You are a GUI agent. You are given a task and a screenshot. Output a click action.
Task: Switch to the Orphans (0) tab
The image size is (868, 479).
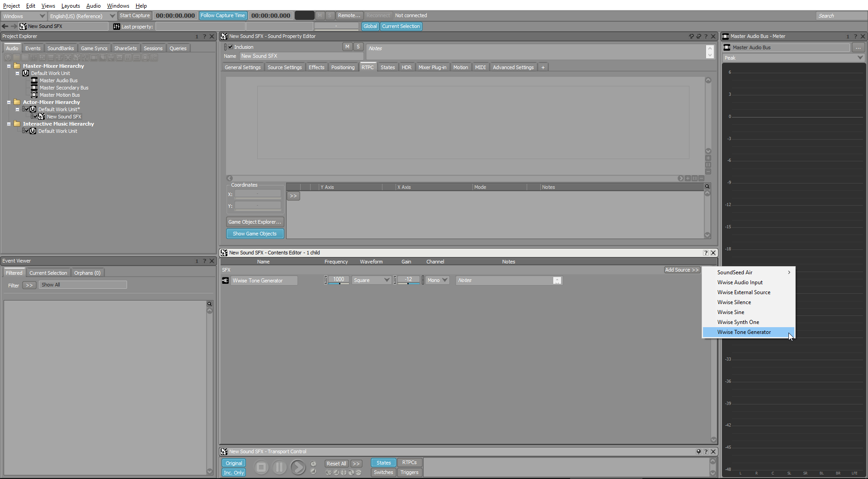point(87,273)
